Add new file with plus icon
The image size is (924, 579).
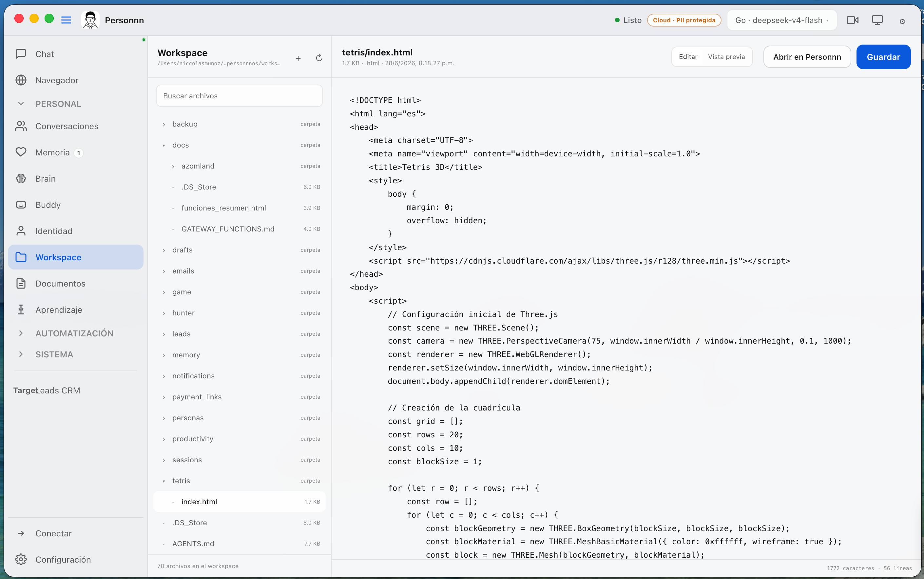pyautogui.click(x=298, y=58)
